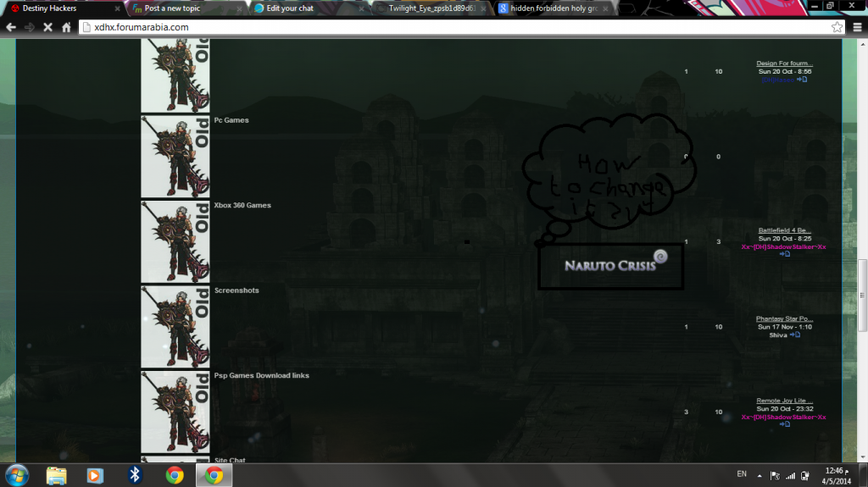Open last post Phantasy Star Po...
Image resolution: width=868 pixels, height=487 pixels.
(784, 318)
